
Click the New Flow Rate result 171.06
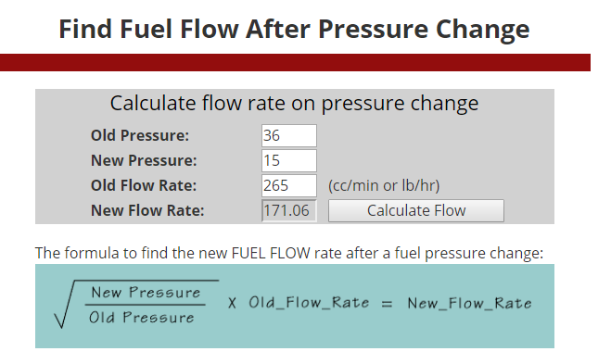288,210
